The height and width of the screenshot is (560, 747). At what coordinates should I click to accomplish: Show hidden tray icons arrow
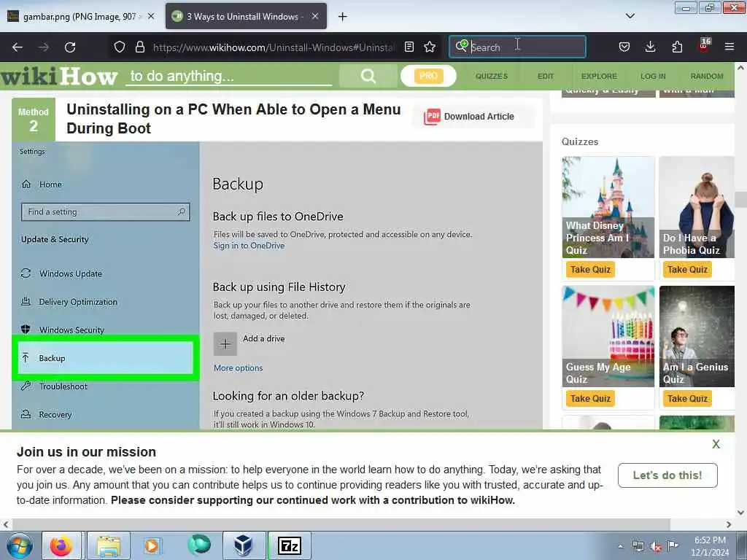point(620,547)
